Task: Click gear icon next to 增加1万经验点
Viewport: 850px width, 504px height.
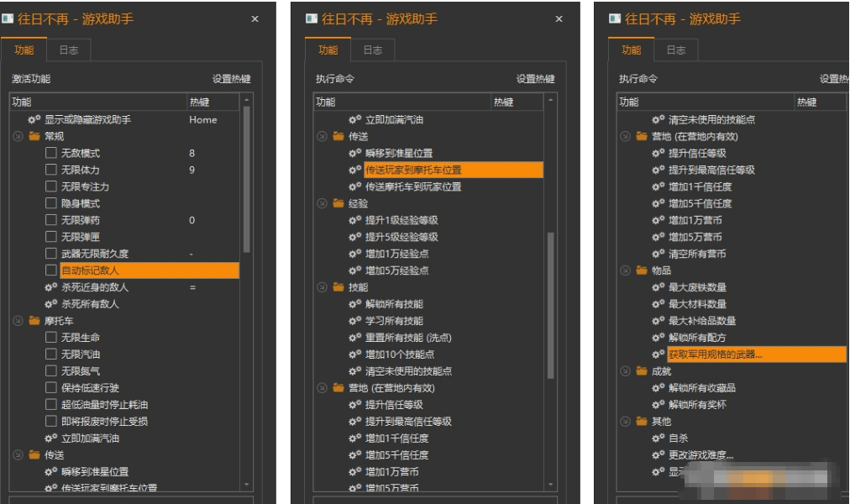Action: 354,254
